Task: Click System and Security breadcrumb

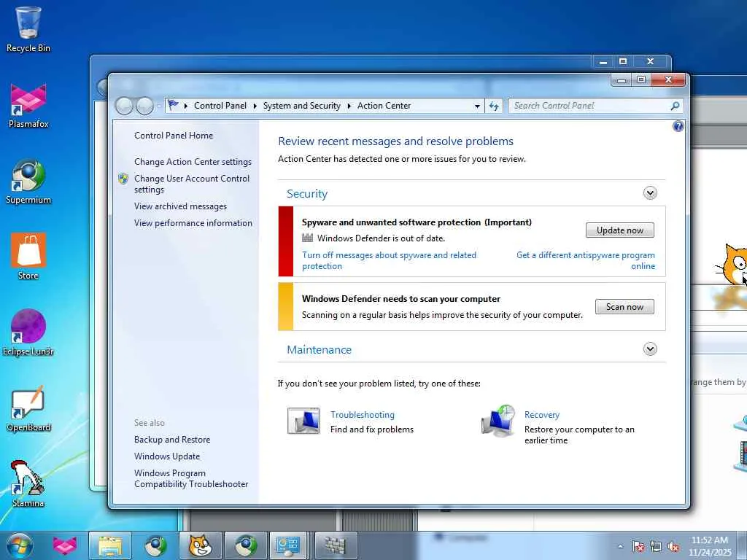Action: pyautogui.click(x=301, y=106)
